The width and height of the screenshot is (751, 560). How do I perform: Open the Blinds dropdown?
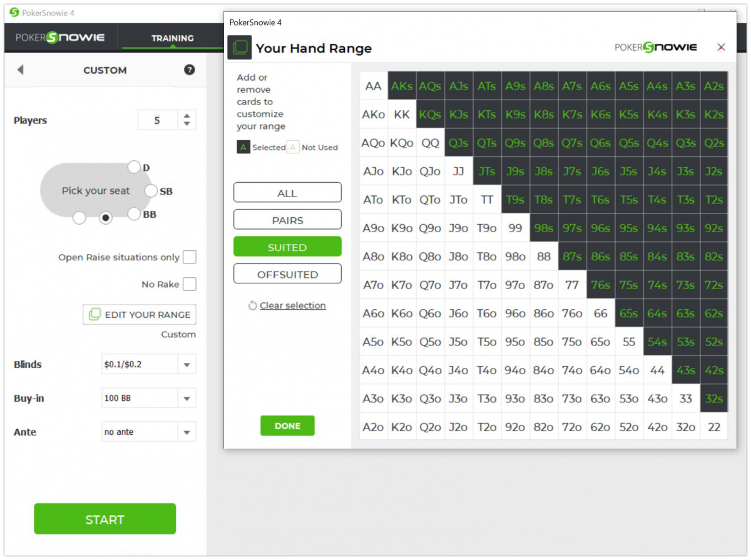click(149, 364)
